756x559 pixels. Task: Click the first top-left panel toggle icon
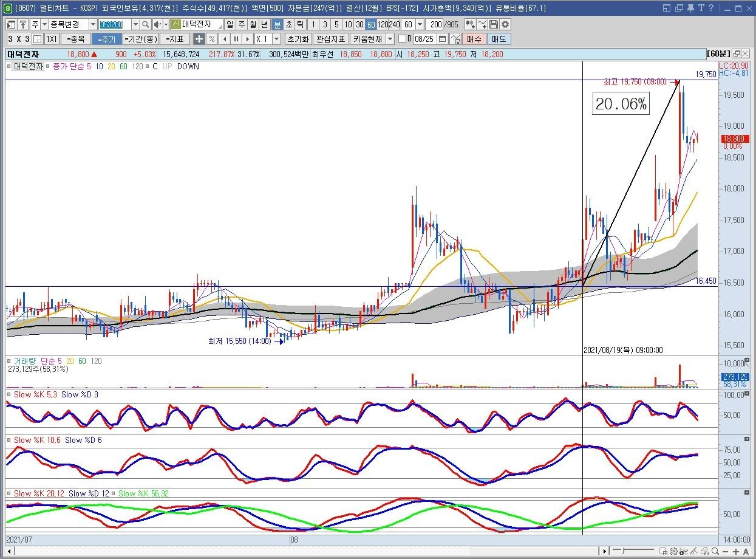point(10,24)
